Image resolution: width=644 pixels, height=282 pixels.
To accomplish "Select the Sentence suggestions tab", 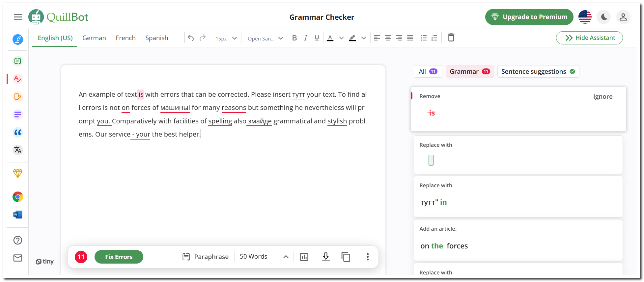I will tap(538, 72).
